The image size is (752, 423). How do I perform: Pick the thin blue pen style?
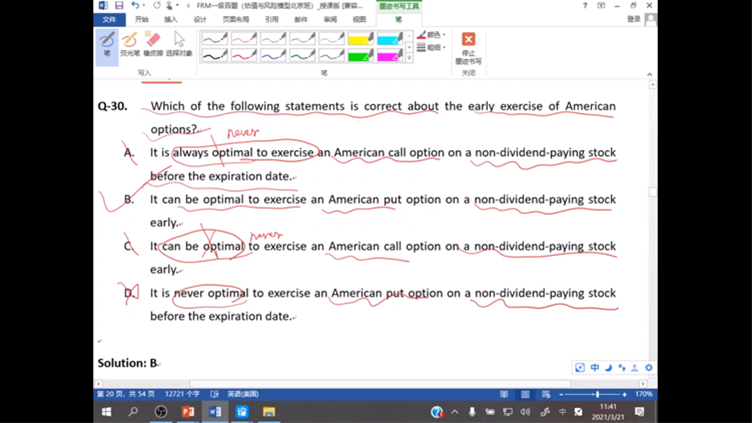coord(273,38)
